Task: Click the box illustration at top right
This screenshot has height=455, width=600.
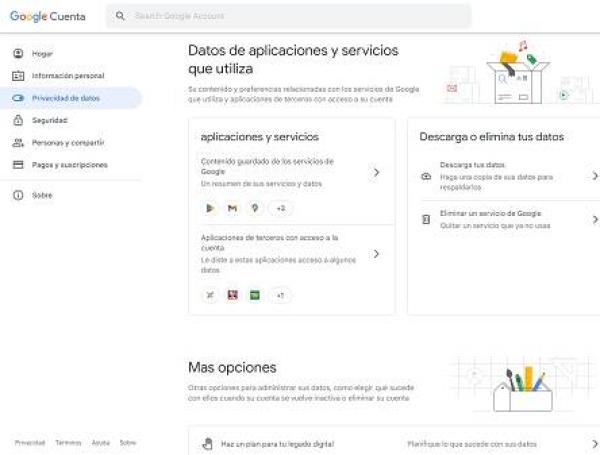Action: tap(518, 73)
